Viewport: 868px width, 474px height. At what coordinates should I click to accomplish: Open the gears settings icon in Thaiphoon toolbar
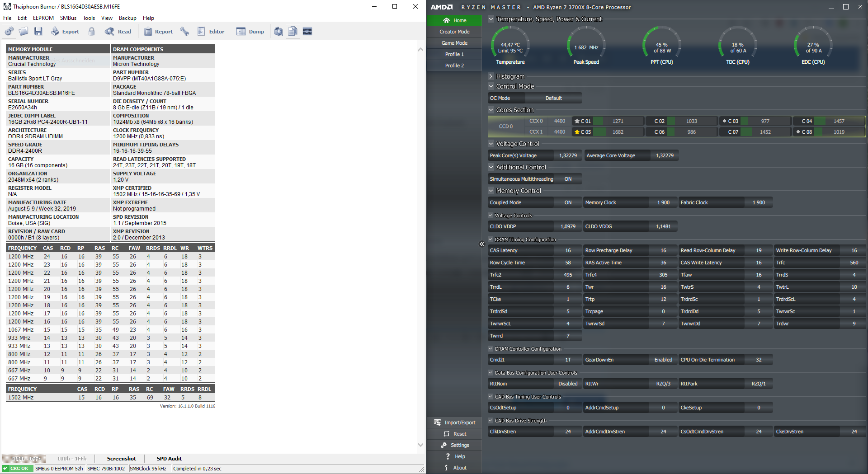click(9, 31)
